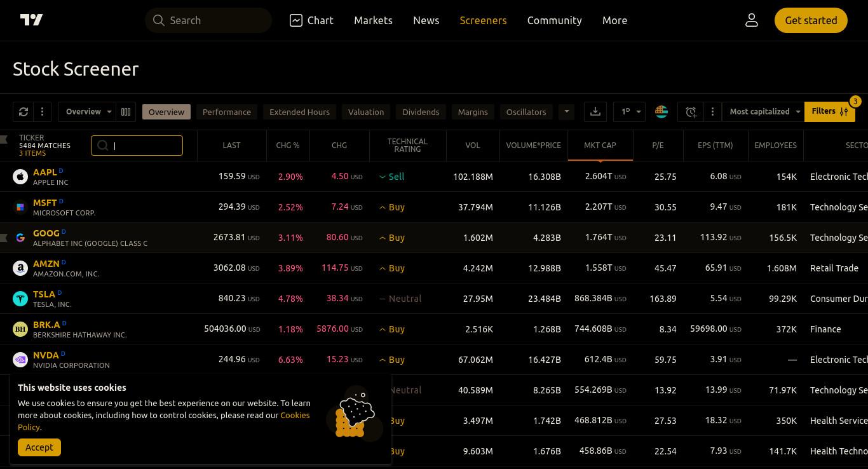This screenshot has width=868, height=469.
Task: Open the Screeners menu
Action: point(483,20)
